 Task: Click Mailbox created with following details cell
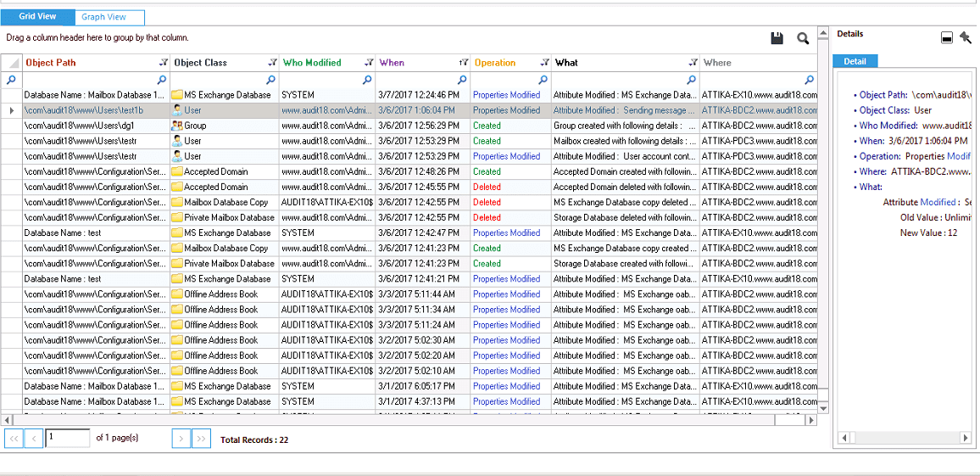(x=626, y=141)
